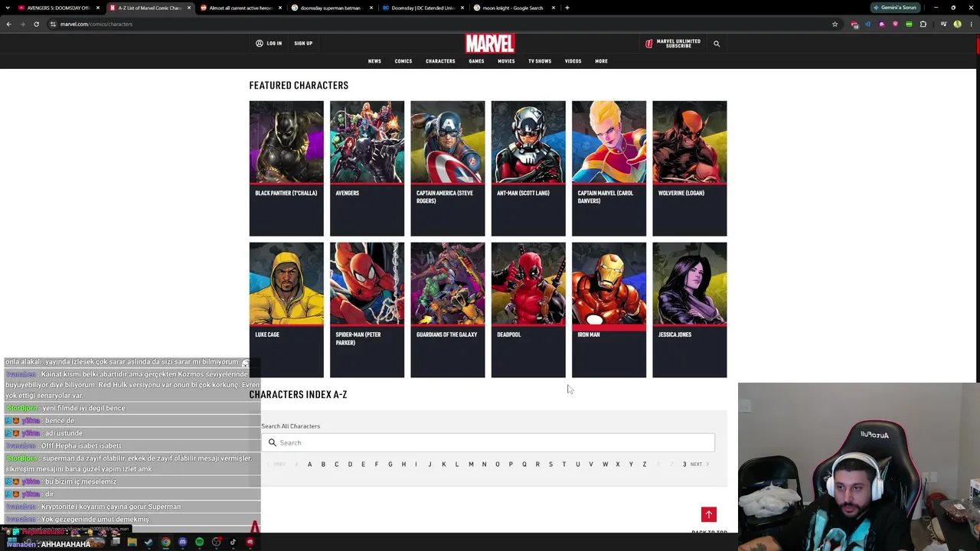
Task: Open the TV SHOWS menu in Marvel navigation
Action: [540, 61]
